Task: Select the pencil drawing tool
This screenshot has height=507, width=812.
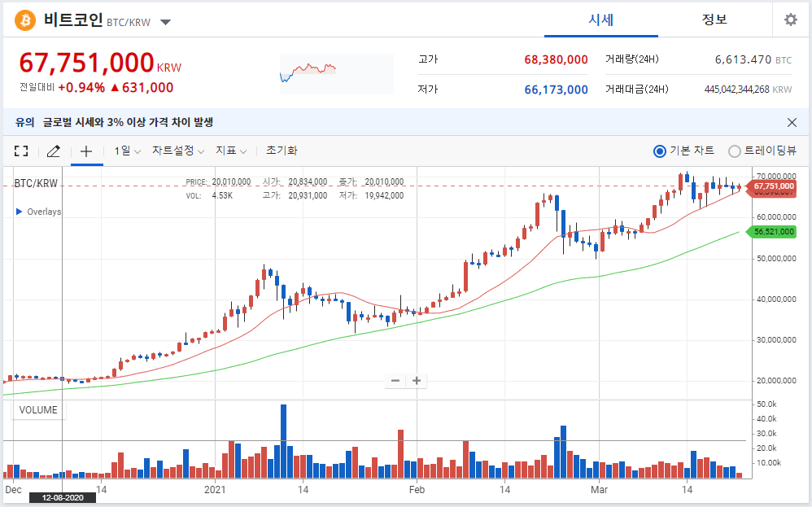Action: (54, 151)
